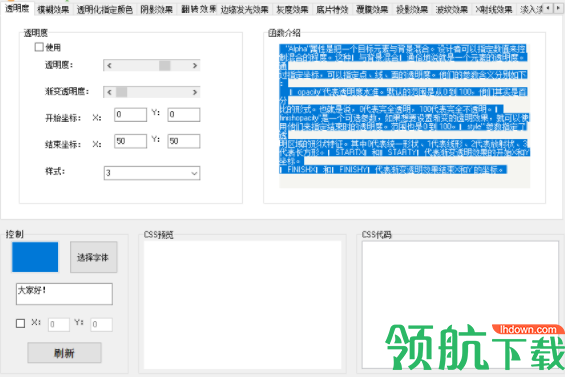Switch to the X射线效果 tab

[x=493, y=9]
